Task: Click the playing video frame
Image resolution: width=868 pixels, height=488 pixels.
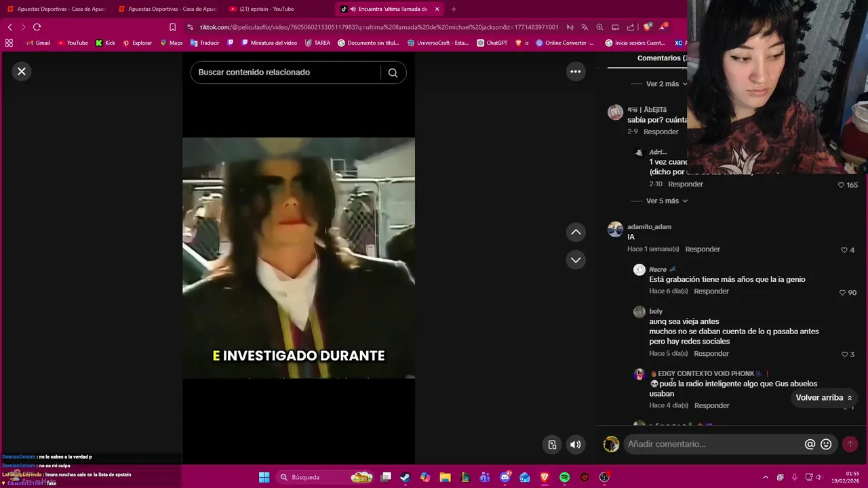Action: coord(298,258)
